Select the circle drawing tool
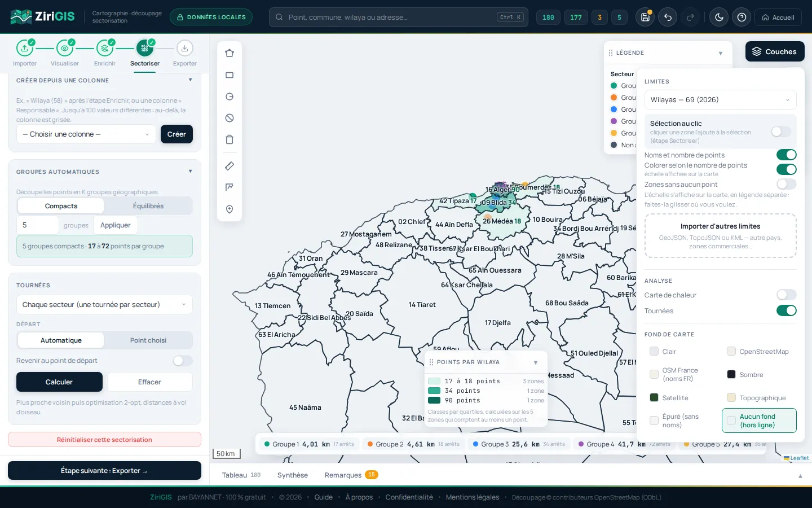The height and width of the screenshot is (508, 812). (x=230, y=97)
